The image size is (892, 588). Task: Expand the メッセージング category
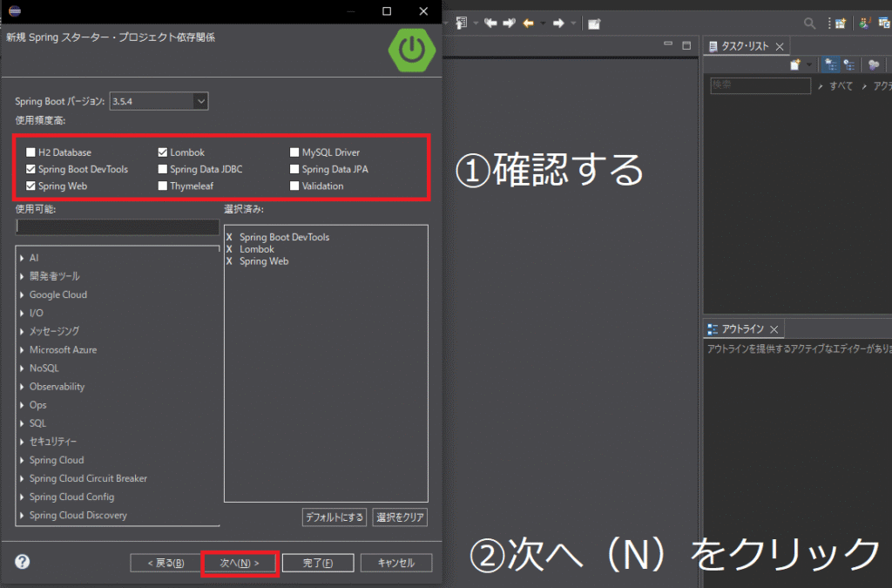[x=22, y=332]
